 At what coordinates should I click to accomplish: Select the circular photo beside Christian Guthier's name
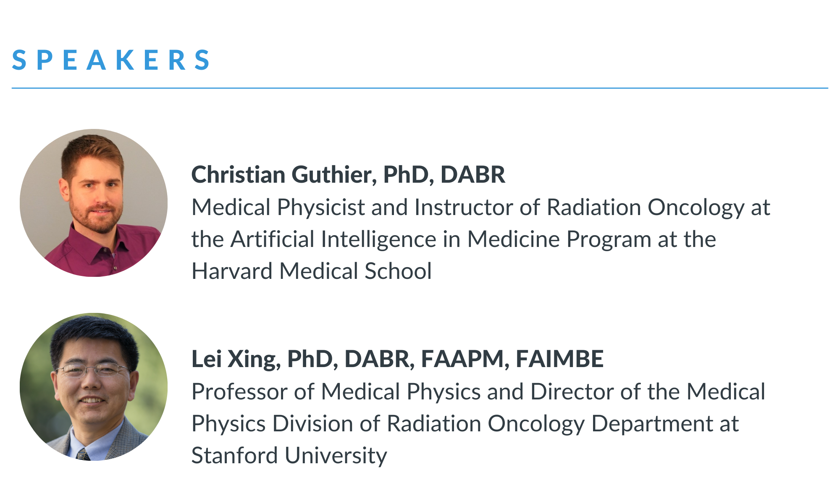coord(94,203)
